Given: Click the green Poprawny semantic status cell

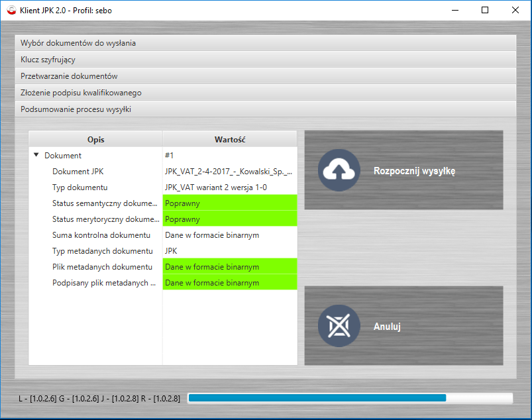Looking at the screenshot, I should tap(230, 203).
